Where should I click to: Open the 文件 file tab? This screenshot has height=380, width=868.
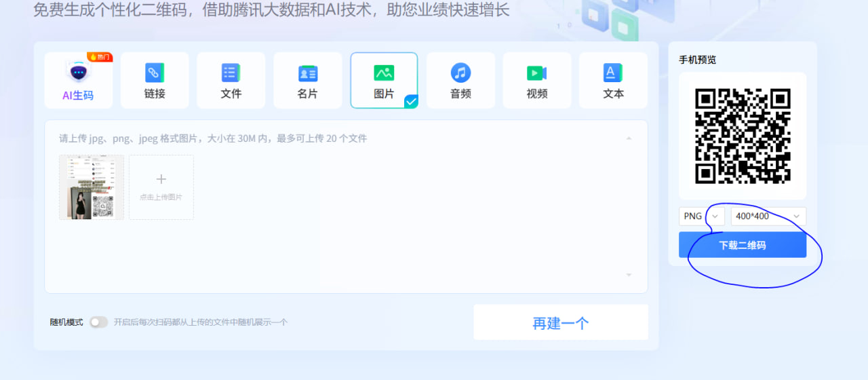(231, 80)
